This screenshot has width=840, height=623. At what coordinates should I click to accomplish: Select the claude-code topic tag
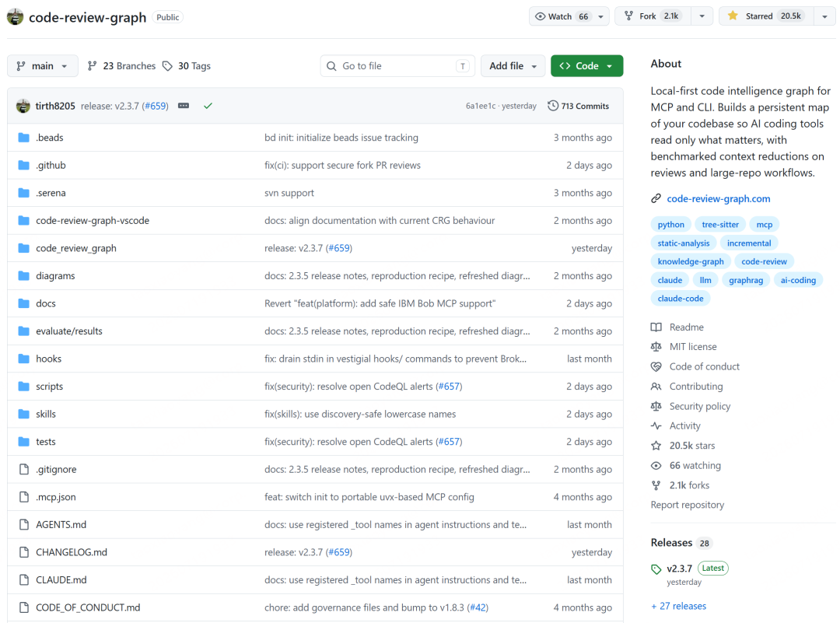[681, 299]
